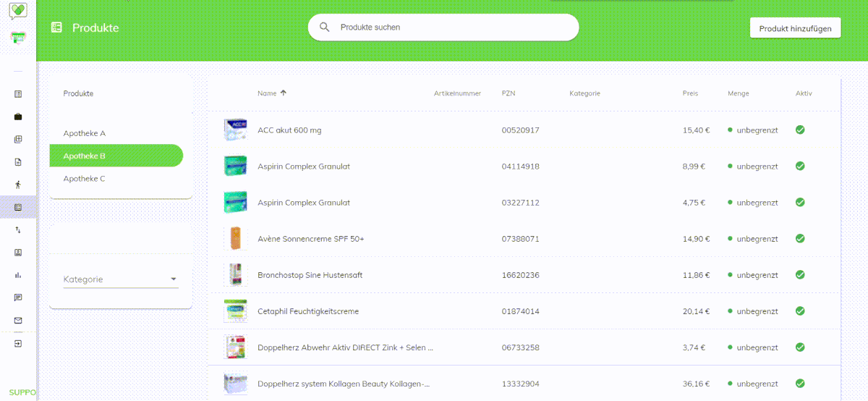Click the Bronchostop product thumbnail
Screen dimensions: 868x401
point(236,274)
